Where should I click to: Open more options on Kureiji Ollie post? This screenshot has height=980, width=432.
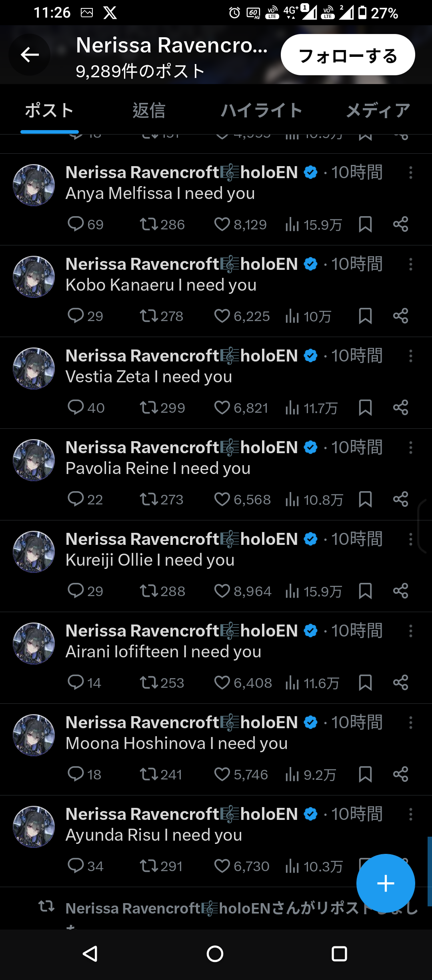tap(410, 539)
